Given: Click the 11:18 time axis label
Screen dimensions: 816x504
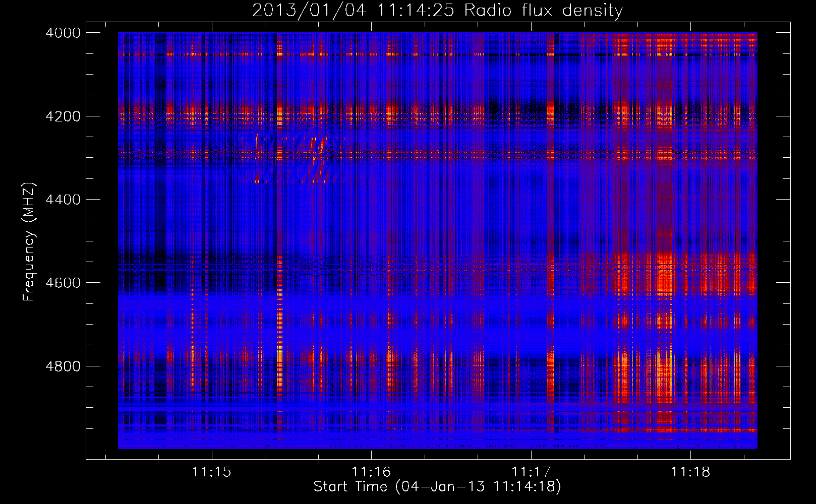Looking at the screenshot, I should point(690,472).
